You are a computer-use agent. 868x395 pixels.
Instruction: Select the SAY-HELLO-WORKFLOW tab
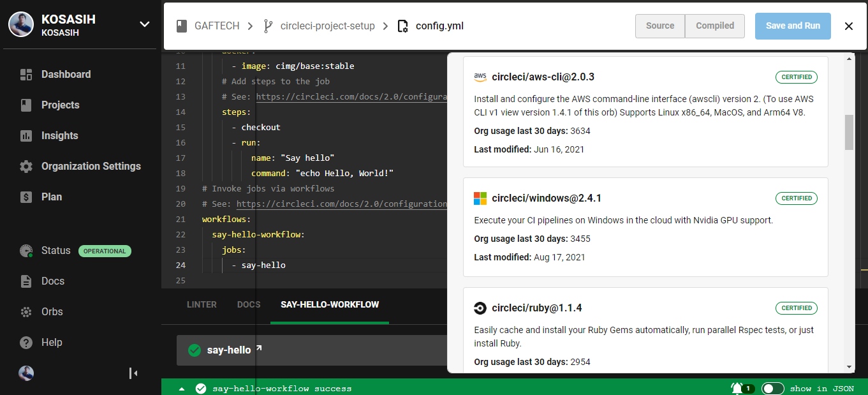330,305
